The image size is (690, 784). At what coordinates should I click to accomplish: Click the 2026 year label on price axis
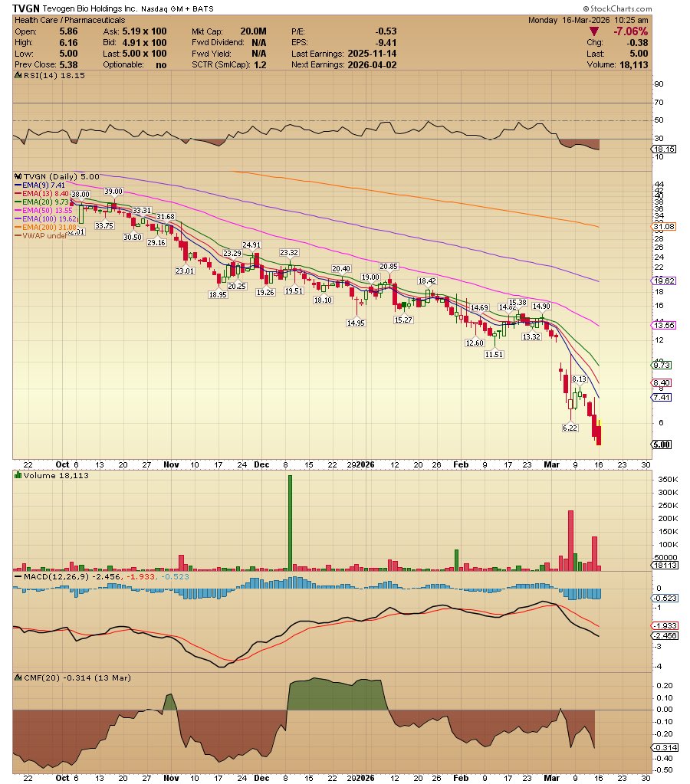click(365, 464)
